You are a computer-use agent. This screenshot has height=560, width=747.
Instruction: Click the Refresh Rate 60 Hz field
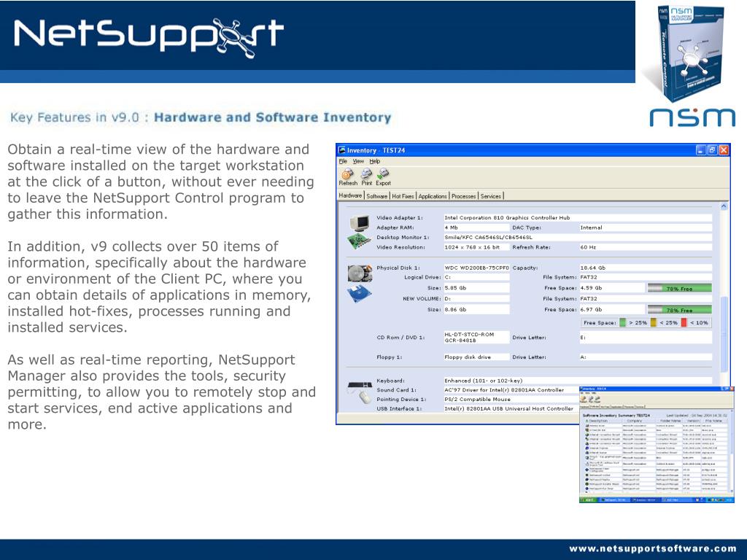pos(645,247)
